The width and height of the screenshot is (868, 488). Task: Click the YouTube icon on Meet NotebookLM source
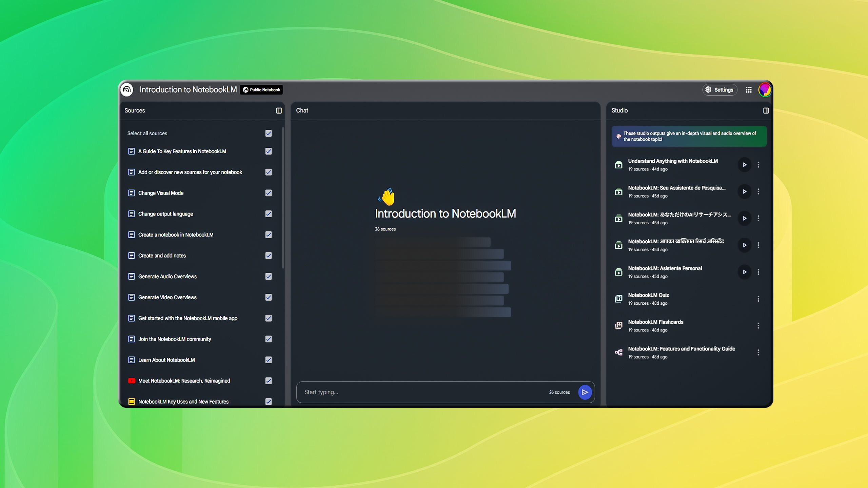[132, 381]
